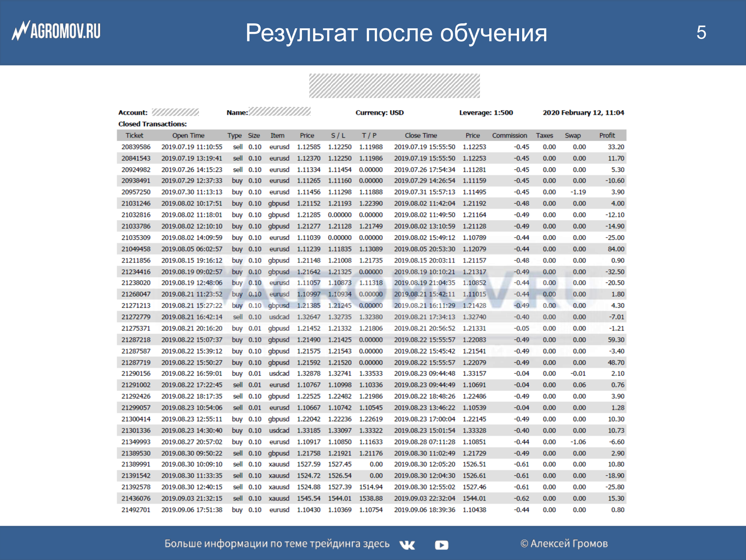
Task: Select ticket number 20839586
Action: [x=136, y=147]
